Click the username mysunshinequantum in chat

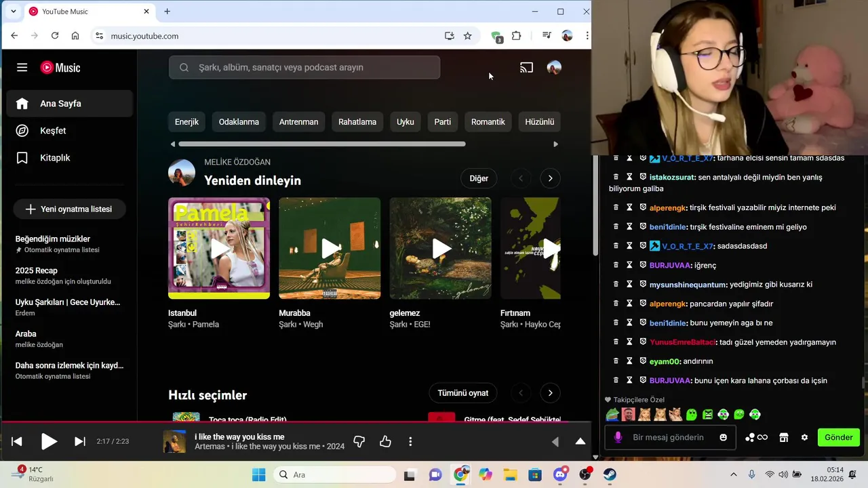point(688,285)
